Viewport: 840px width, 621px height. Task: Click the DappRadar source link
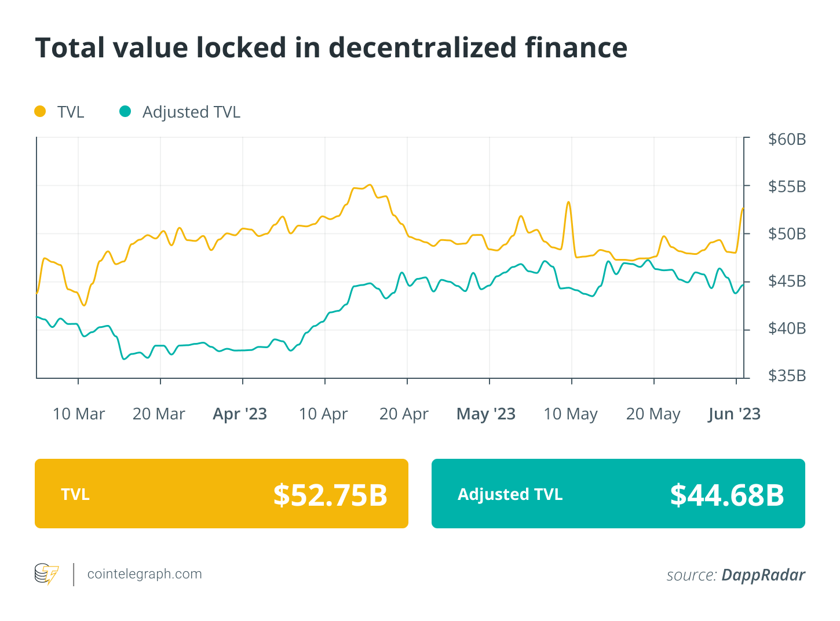coord(763,575)
